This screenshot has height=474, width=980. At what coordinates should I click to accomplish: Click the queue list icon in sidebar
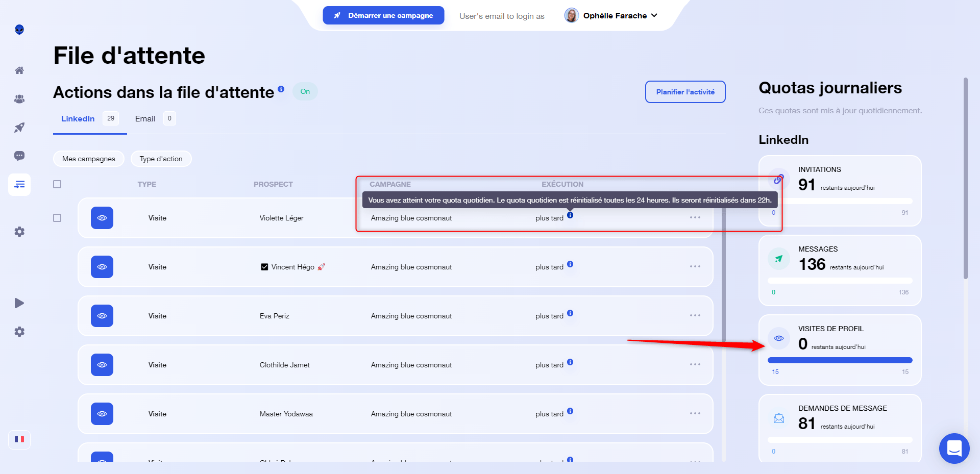coord(19,185)
